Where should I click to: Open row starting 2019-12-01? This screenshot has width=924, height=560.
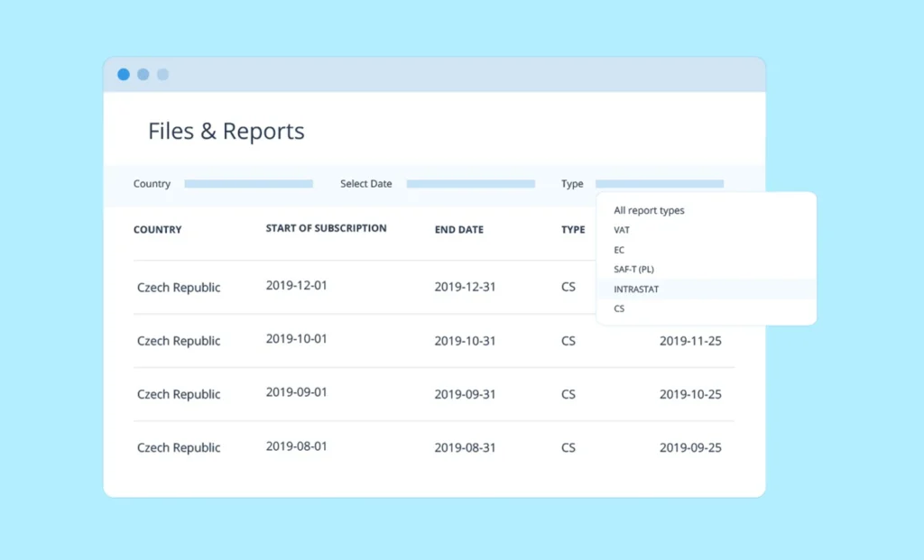pyautogui.click(x=296, y=286)
